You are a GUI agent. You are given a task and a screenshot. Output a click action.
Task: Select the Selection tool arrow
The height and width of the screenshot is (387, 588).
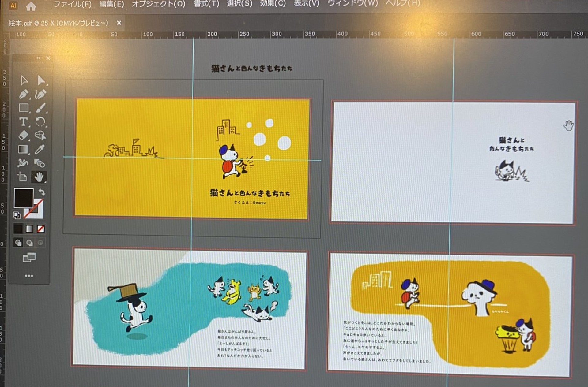(x=24, y=80)
